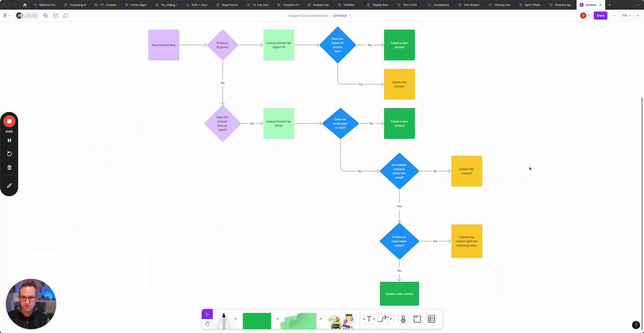Open the tab bar overflow menu
644x333 pixels.
638,5
